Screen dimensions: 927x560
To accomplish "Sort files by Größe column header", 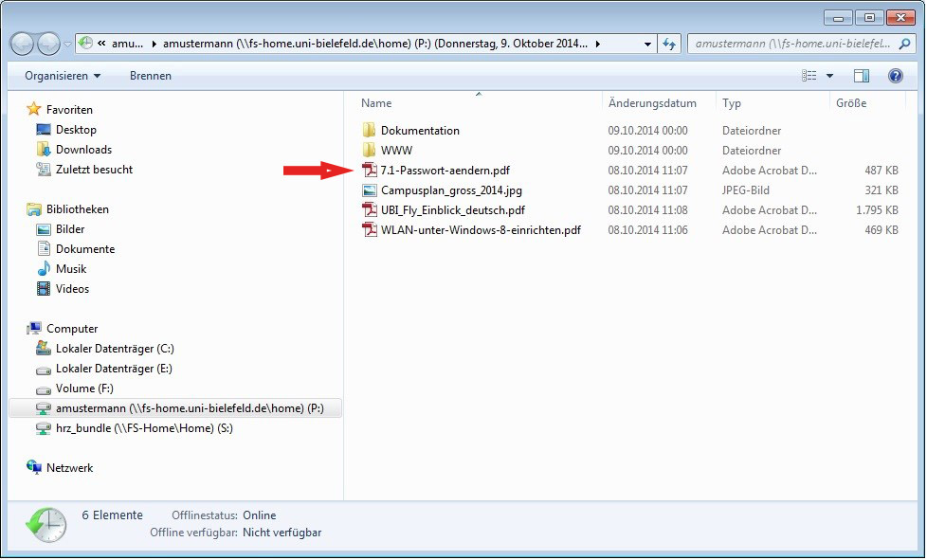I will (851, 103).
